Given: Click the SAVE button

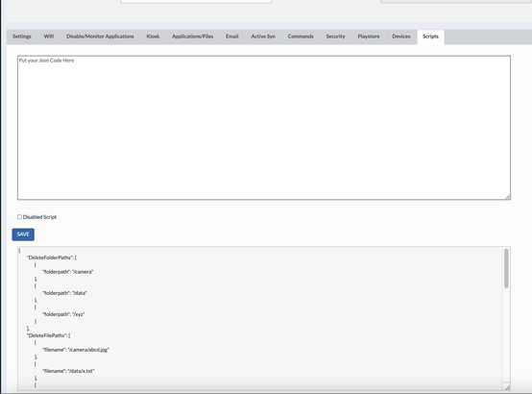Looking at the screenshot, I should (23, 234).
